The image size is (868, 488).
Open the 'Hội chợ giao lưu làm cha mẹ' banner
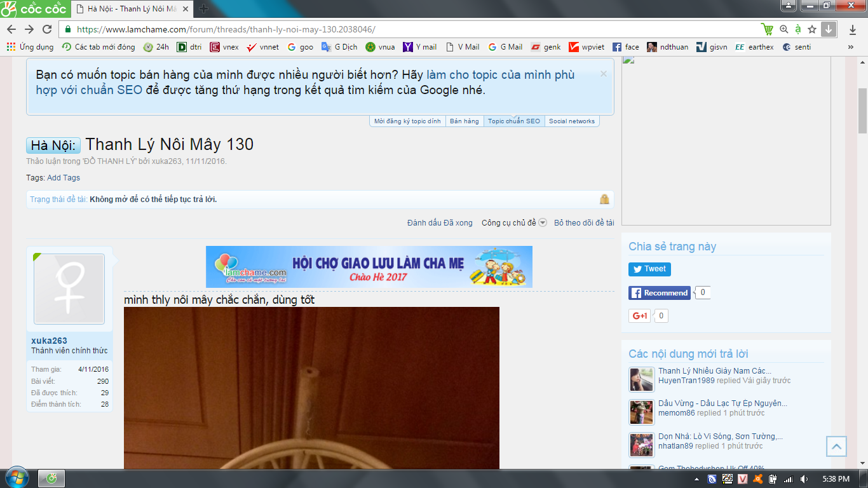point(369,267)
